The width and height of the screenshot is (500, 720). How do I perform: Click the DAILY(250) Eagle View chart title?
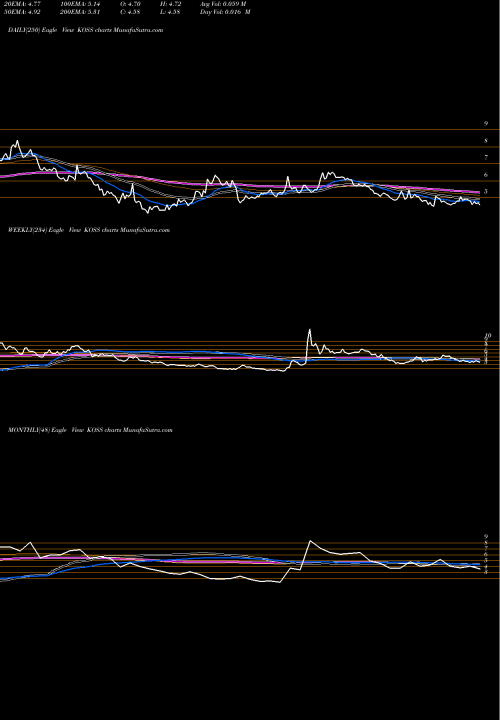[85, 30]
